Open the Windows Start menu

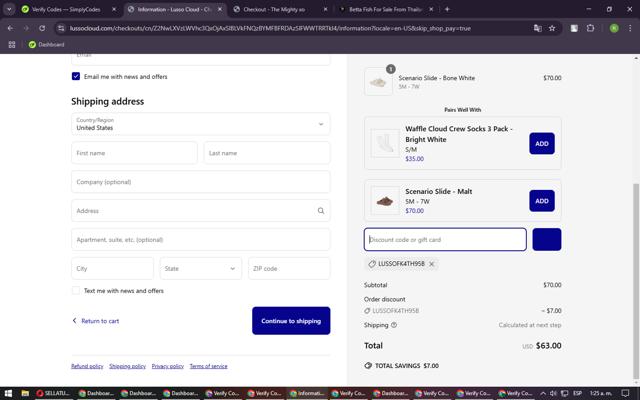coord(7,393)
